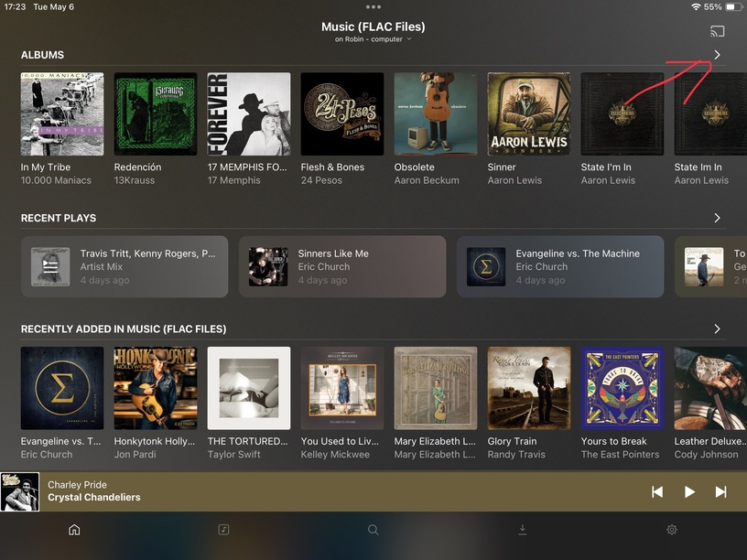Open the Travis Tritt Artist Mix card
Screen dimensions: 747x560
pos(124,266)
